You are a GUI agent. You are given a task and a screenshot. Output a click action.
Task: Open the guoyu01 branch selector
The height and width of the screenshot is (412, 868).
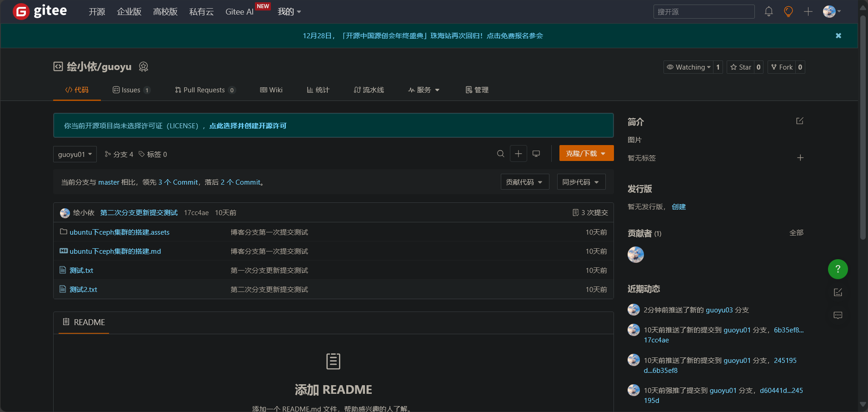75,154
